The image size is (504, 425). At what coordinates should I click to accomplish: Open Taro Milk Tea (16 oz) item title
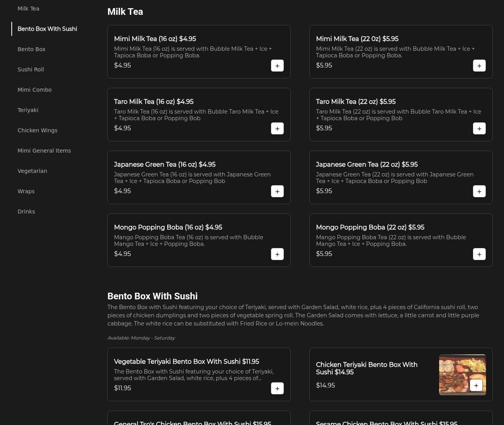click(x=154, y=102)
